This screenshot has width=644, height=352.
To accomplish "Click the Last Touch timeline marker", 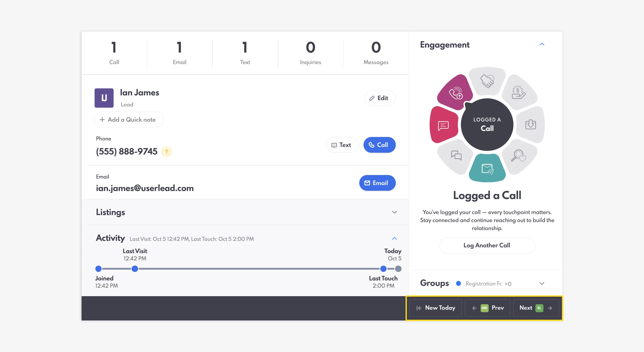I will 383,269.
